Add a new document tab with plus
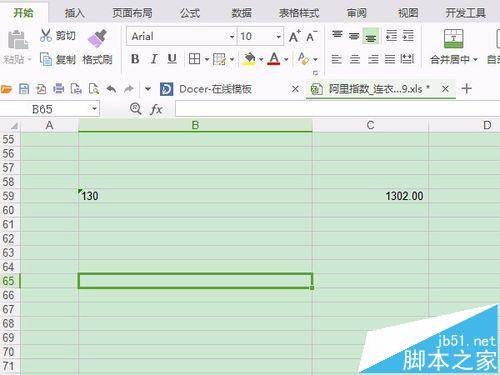The image size is (500, 375). pos(466,89)
